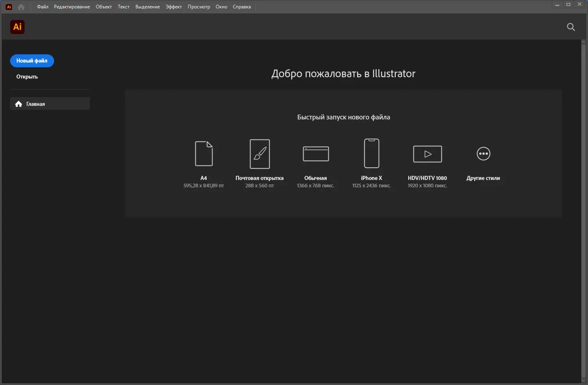
Task: Open the Просмотр menu
Action: coord(199,6)
